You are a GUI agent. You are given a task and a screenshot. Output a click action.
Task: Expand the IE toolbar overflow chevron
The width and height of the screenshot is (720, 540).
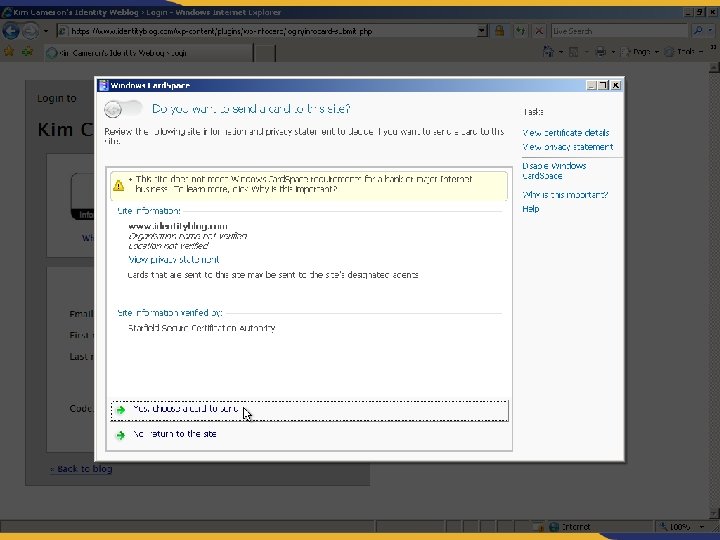click(x=713, y=48)
